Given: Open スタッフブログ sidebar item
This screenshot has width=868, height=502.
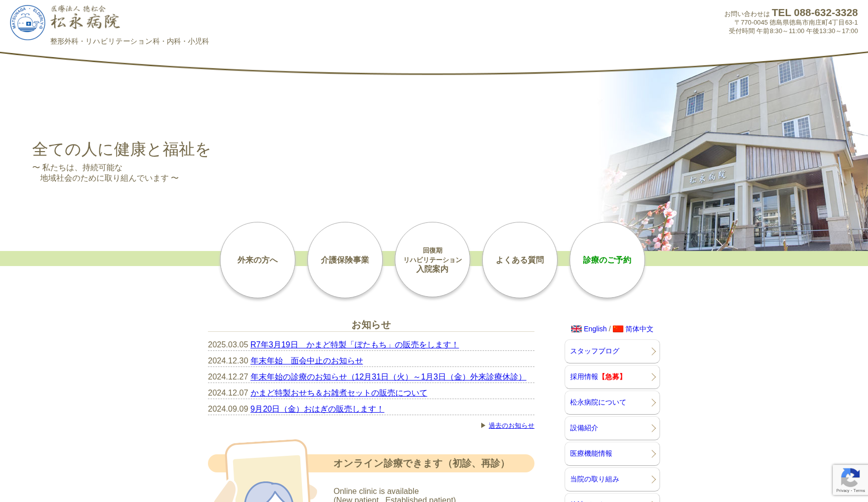Looking at the screenshot, I should (x=612, y=351).
